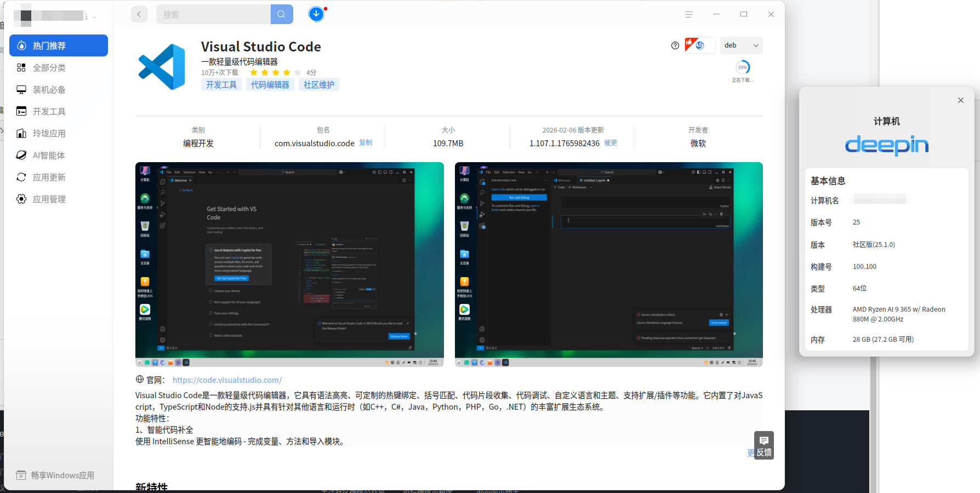Open the 热门推荐 section in the sidebar
This screenshot has width=980, height=493.
(x=59, y=45)
